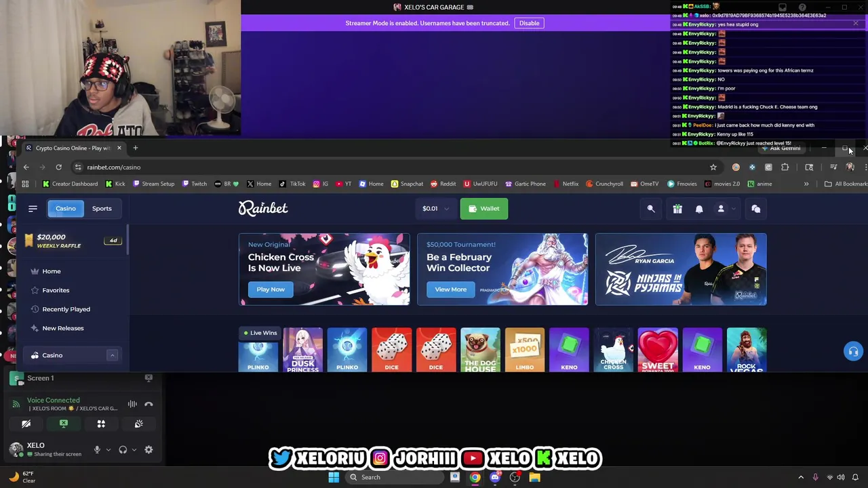868x488 pixels.
Task: Open the Limbo game thumbnail
Action: [x=524, y=350]
